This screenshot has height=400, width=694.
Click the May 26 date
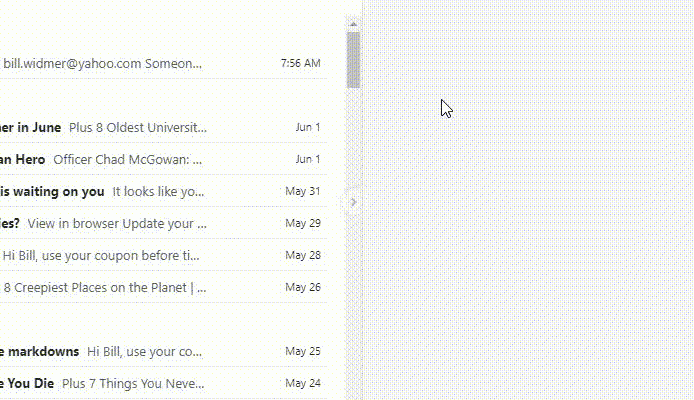[302, 287]
